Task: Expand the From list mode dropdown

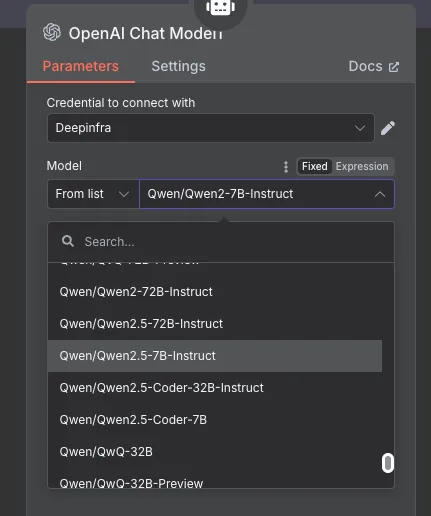Action: point(93,194)
